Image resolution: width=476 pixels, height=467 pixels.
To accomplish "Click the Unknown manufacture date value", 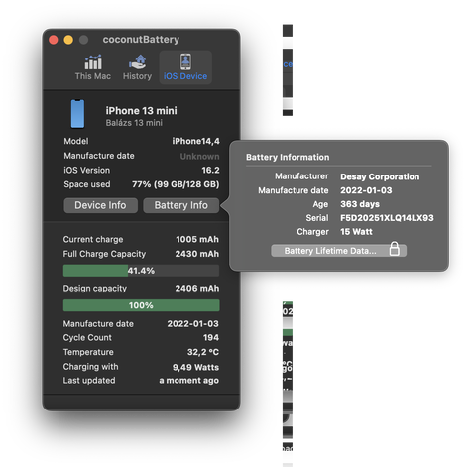I will tap(199, 156).
